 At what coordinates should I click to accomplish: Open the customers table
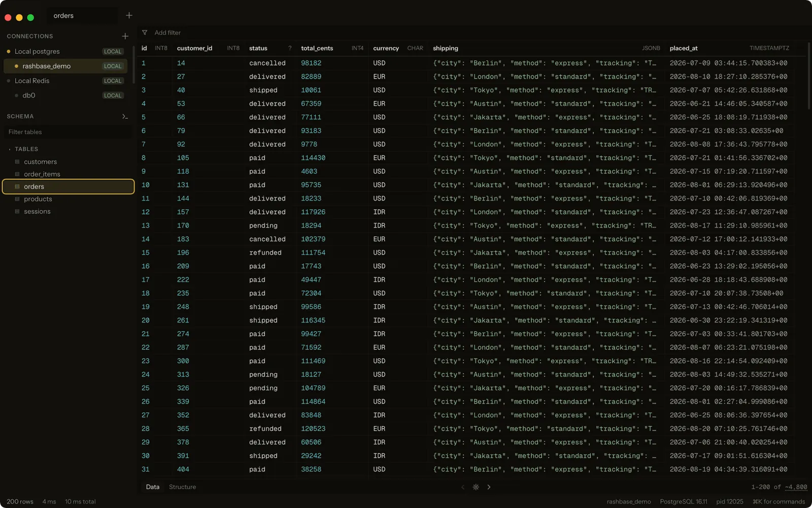tap(68, 162)
